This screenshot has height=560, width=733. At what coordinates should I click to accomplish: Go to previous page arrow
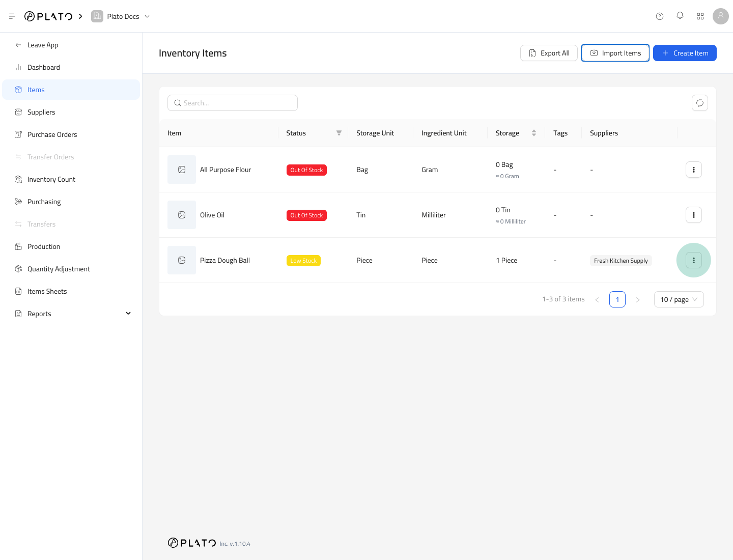pyautogui.click(x=597, y=299)
